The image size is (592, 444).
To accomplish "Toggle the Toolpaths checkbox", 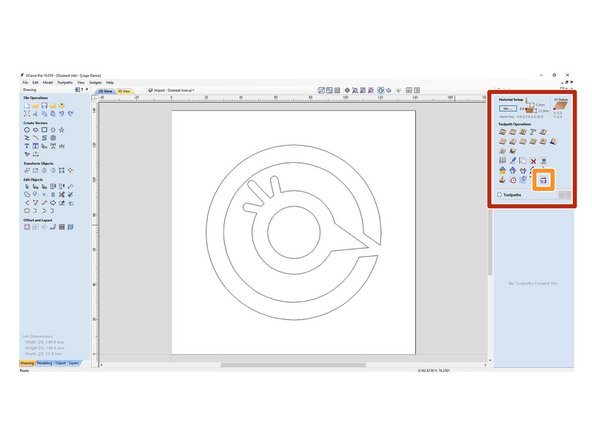I will 500,195.
